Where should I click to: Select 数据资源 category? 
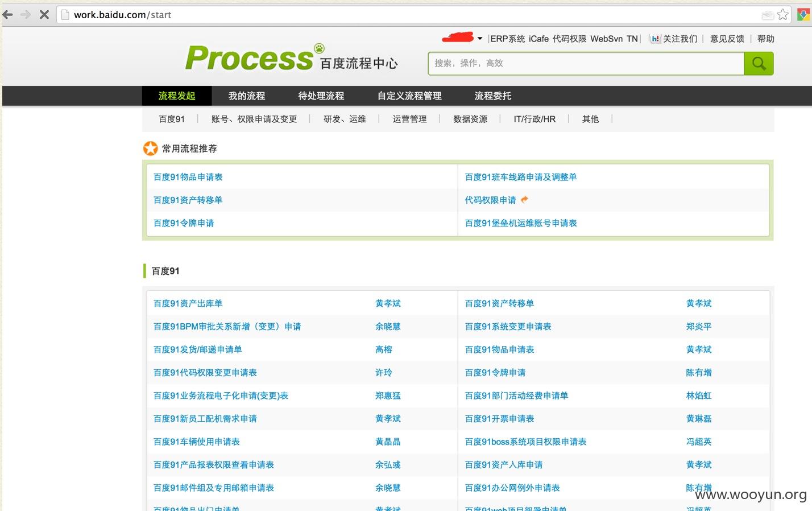pyautogui.click(x=470, y=119)
